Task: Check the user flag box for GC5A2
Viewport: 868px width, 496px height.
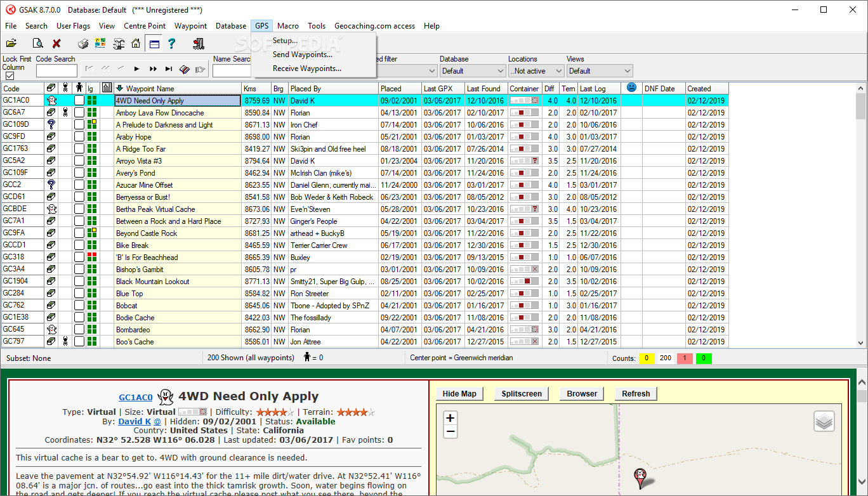Action: click(x=79, y=160)
